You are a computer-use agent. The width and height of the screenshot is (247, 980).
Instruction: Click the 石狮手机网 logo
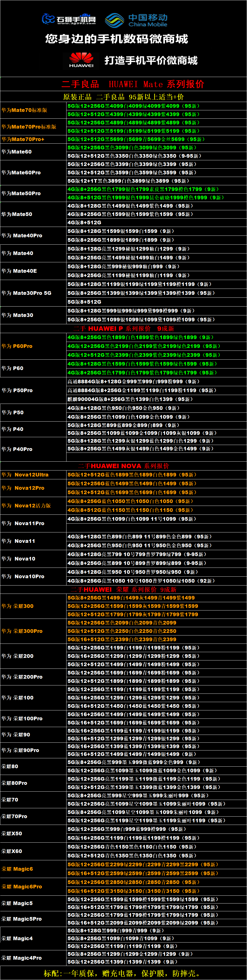coord(69,19)
